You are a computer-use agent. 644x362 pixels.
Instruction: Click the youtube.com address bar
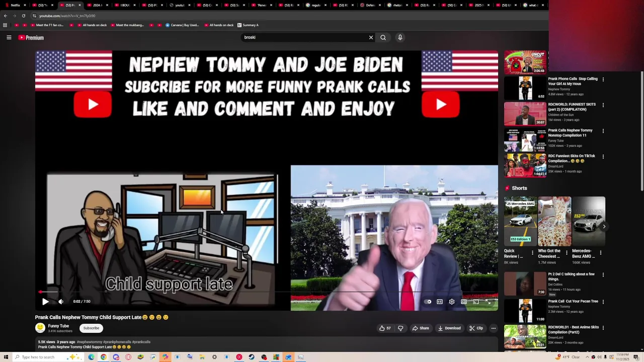click(x=287, y=16)
